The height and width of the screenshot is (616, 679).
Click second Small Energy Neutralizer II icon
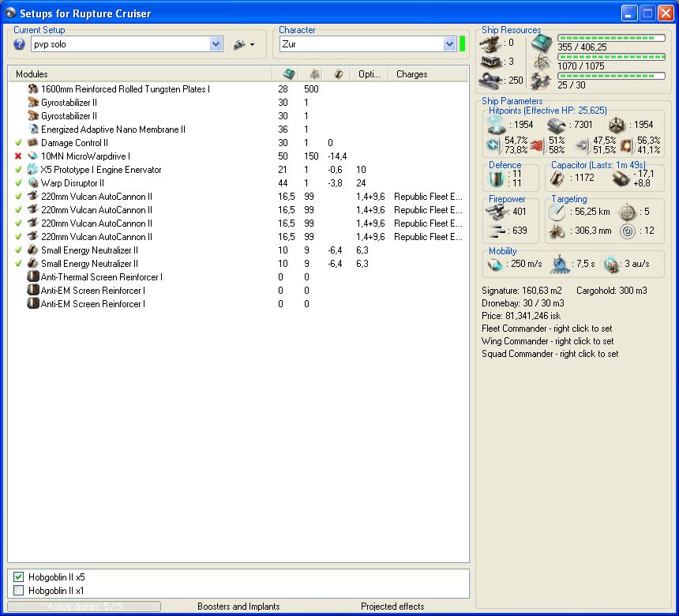33,264
